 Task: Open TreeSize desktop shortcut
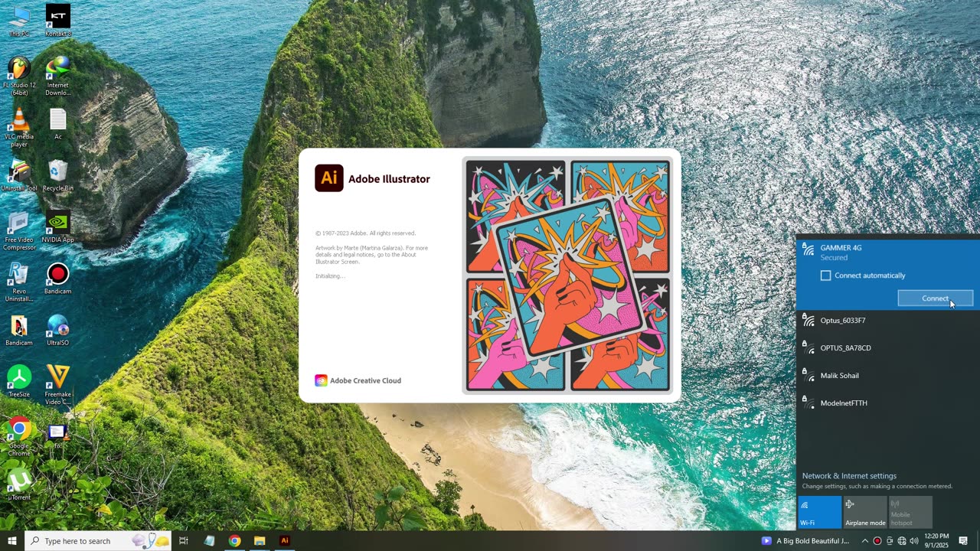pyautogui.click(x=19, y=381)
